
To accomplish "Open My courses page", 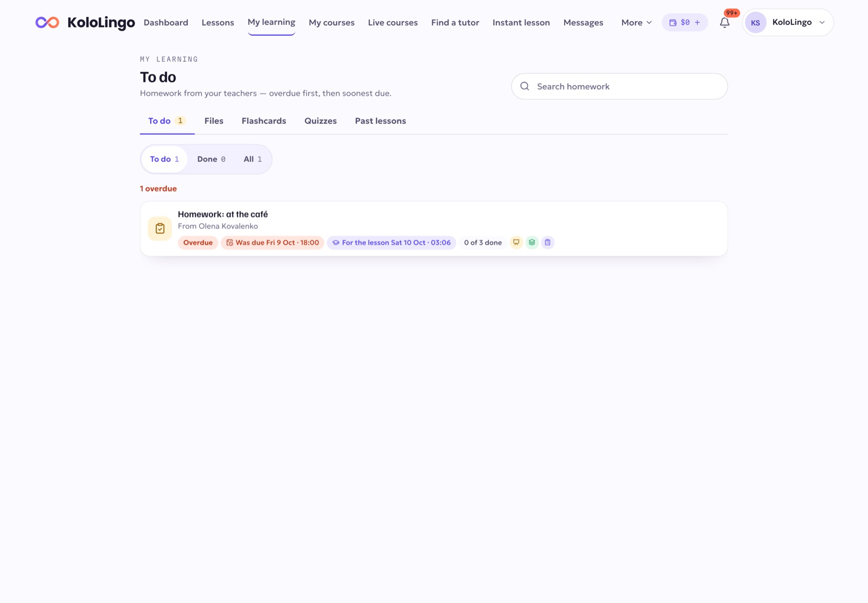I will click(332, 22).
